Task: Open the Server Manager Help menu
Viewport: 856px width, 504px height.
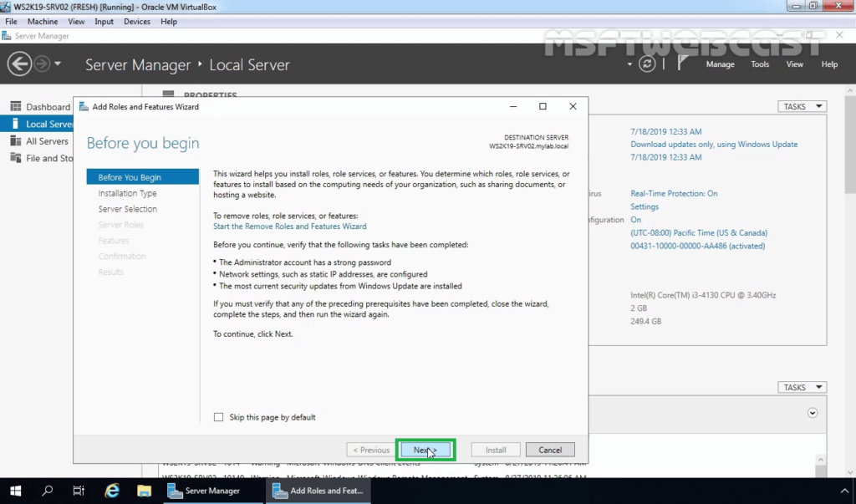Action: click(x=829, y=64)
